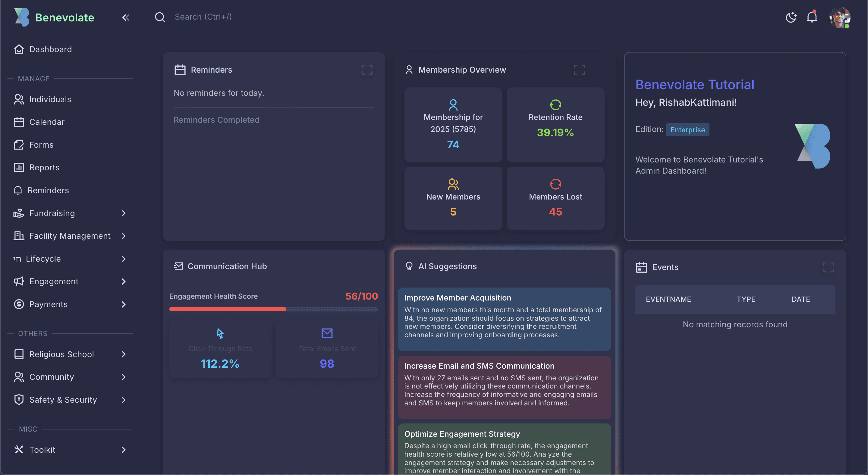
Task: Maximize the Events card
Action: [828, 267]
